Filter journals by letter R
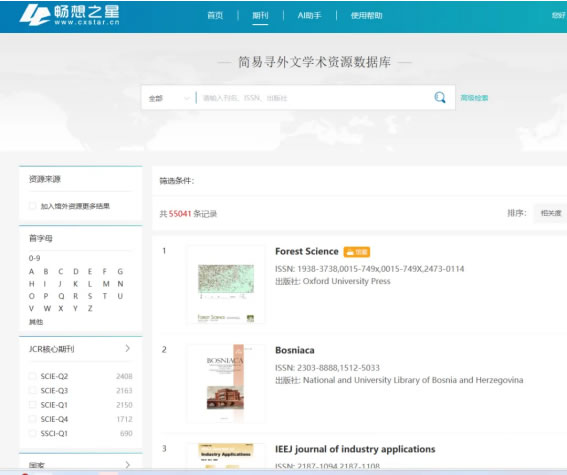 tap(76, 296)
